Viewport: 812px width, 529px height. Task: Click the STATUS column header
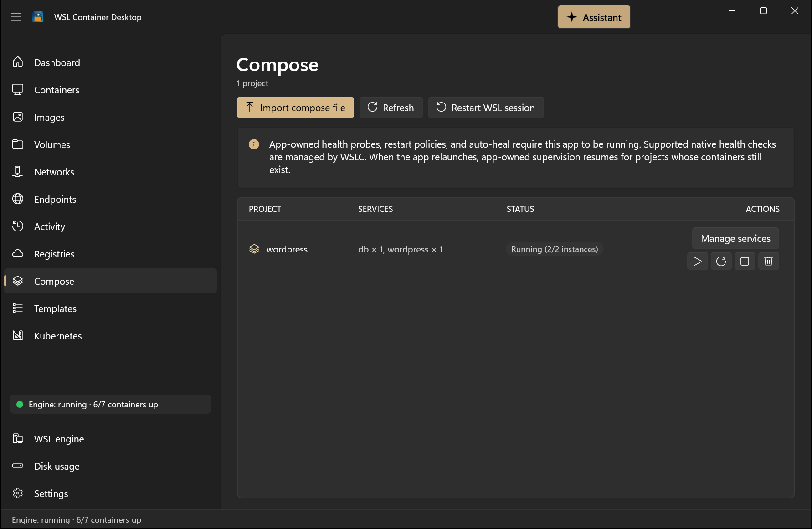[x=520, y=209]
